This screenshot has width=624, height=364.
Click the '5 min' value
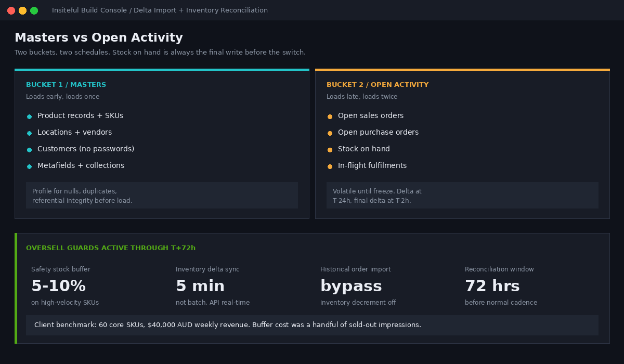(200, 286)
